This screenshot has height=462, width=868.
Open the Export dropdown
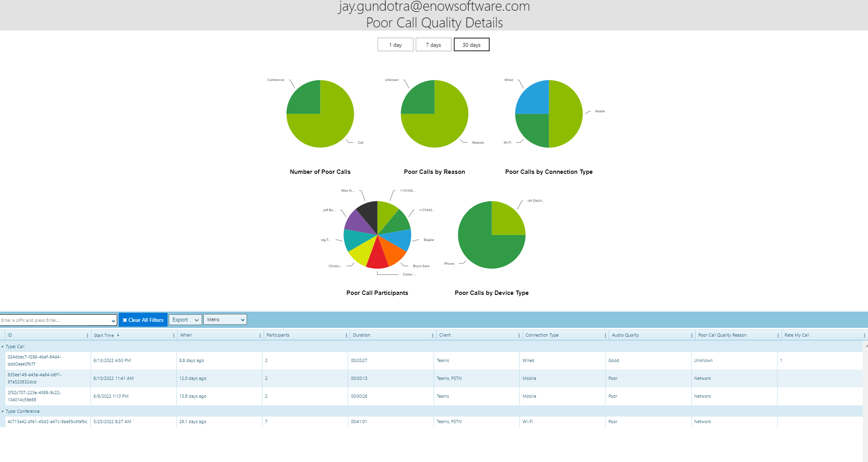(185, 320)
